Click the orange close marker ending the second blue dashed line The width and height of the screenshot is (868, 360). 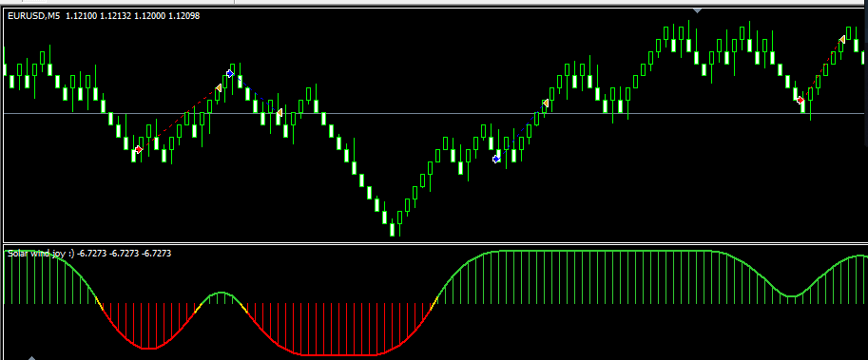point(546,104)
